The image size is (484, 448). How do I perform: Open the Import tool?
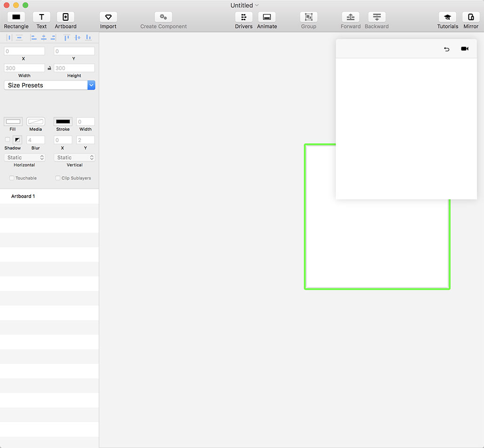pyautogui.click(x=108, y=17)
